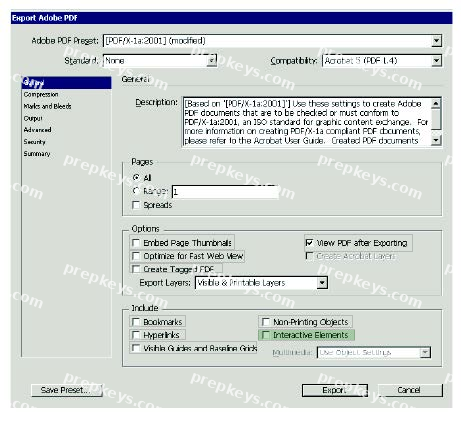This screenshot has width=461, height=421.
Task: Expand the Standard dropdown list
Action: point(211,61)
